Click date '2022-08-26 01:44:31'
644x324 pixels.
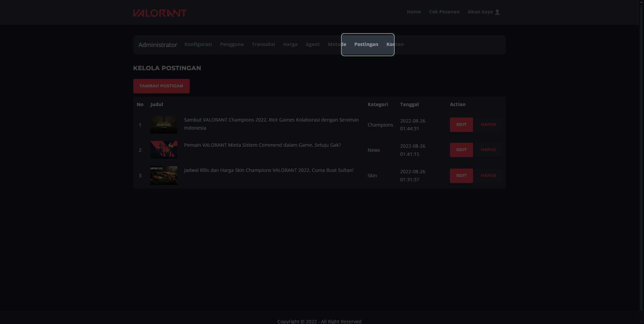[x=413, y=125]
